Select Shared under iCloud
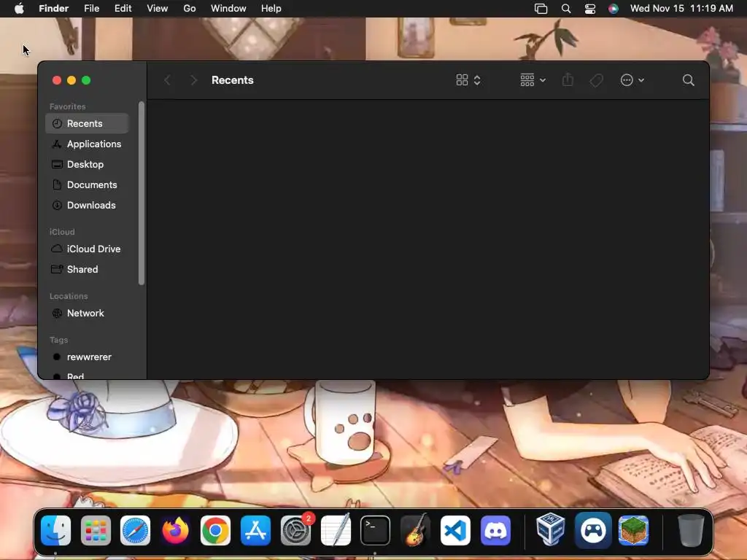The width and height of the screenshot is (747, 560). [88, 270]
